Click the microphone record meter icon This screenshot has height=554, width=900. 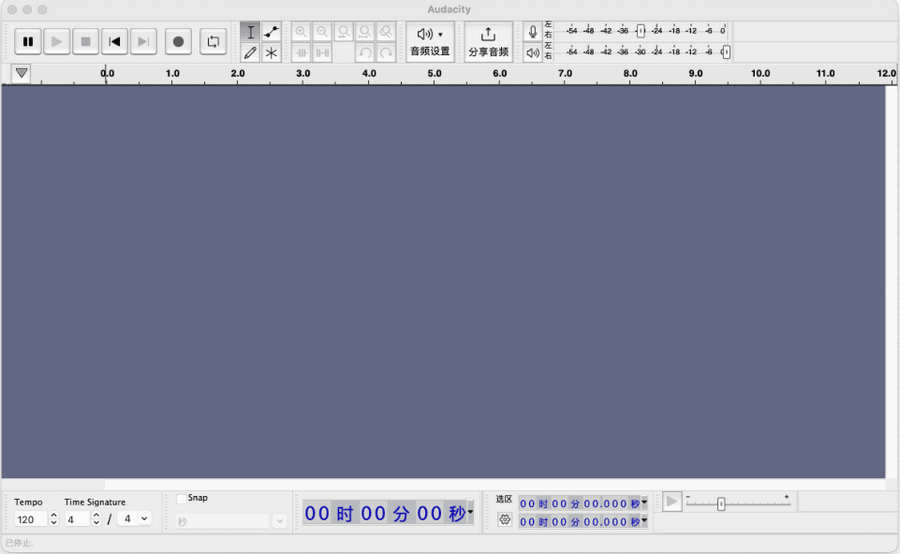[533, 32]
